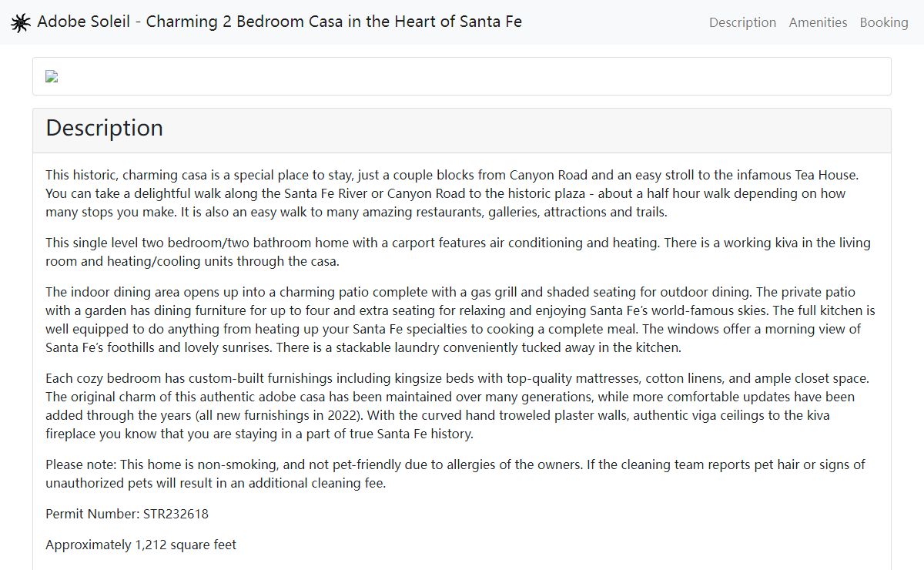
Task: Click the Permit Number STR232618 text
Action: (127, 514)
